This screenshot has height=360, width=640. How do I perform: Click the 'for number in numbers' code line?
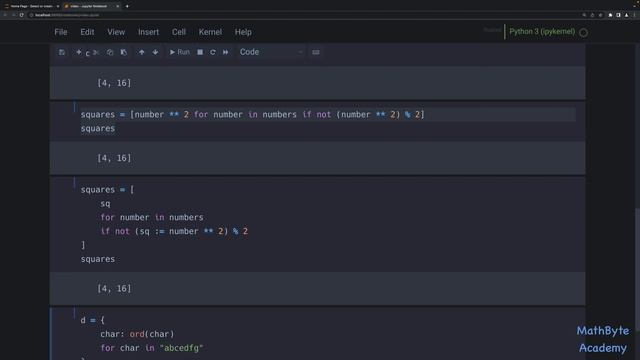(152, 218)
